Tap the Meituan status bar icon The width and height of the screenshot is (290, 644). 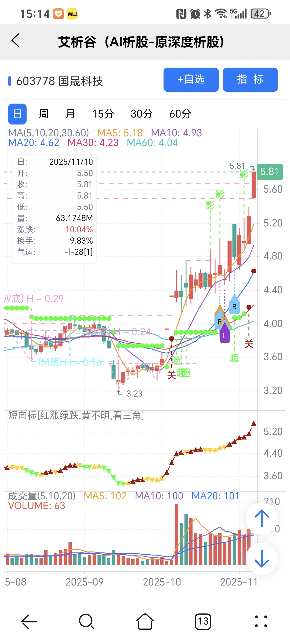pyautogui.click(x=72, y=14)
